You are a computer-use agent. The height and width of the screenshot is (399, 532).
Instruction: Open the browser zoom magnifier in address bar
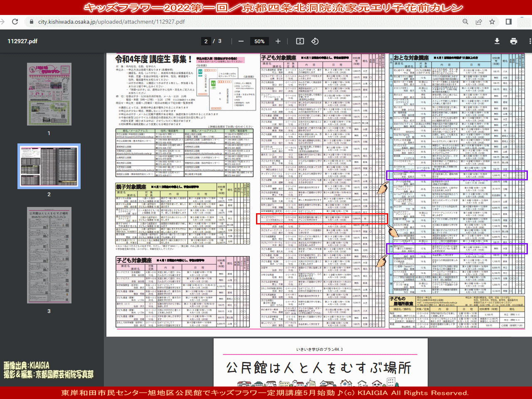pos(465,22)
